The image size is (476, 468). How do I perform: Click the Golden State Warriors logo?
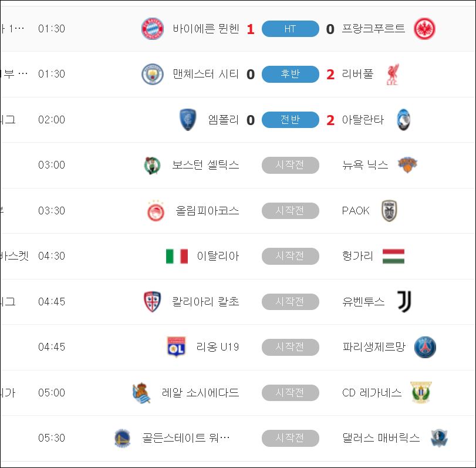(122, 438)
